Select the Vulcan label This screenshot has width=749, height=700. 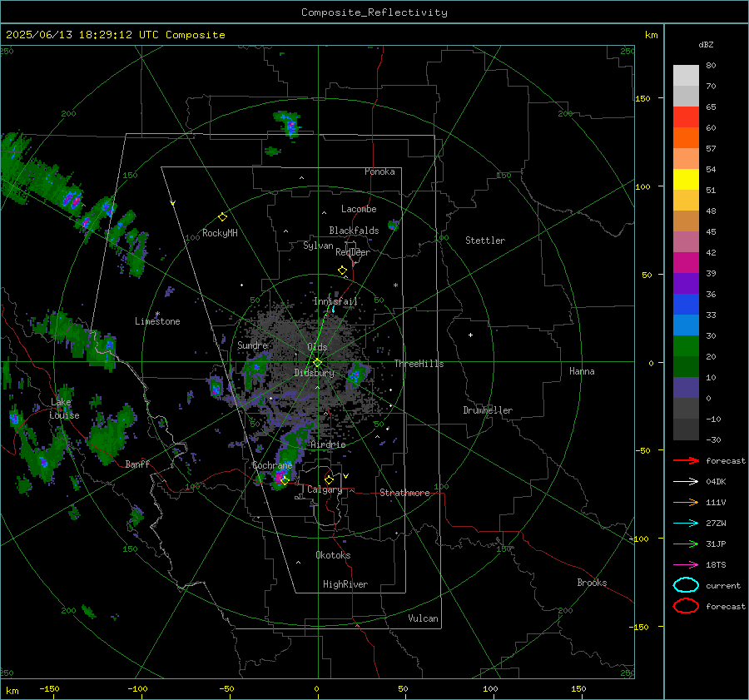(424, 618)
